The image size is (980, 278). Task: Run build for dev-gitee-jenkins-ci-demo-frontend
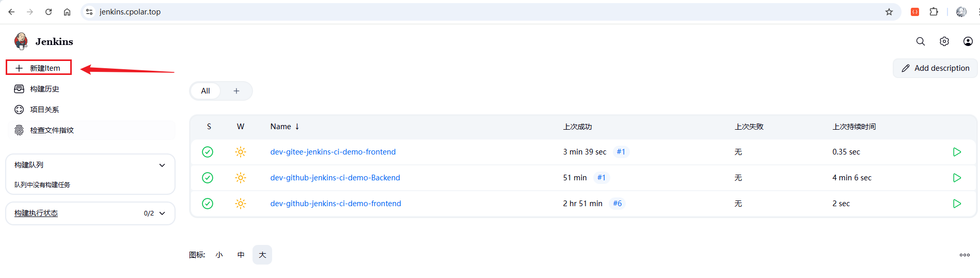point(956,152)
